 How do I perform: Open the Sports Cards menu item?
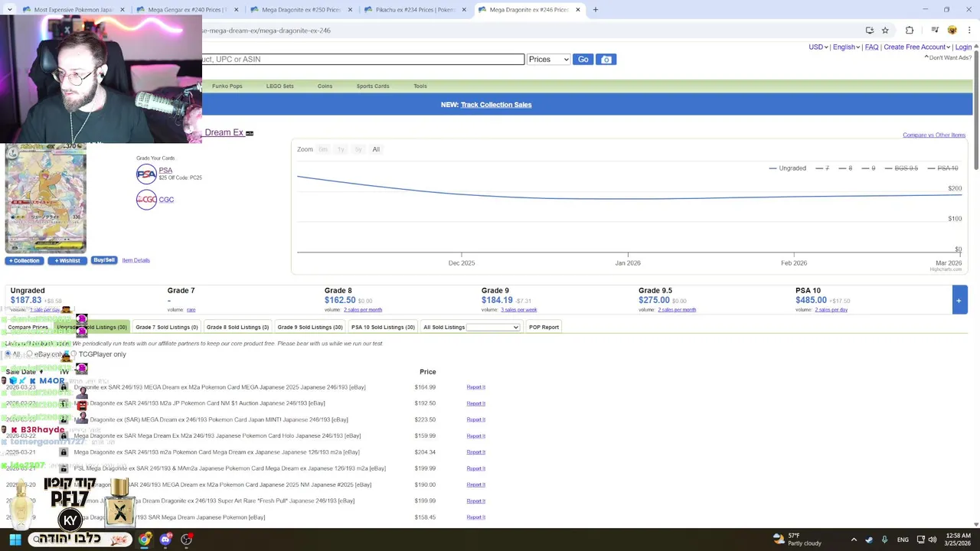(373, 86)
